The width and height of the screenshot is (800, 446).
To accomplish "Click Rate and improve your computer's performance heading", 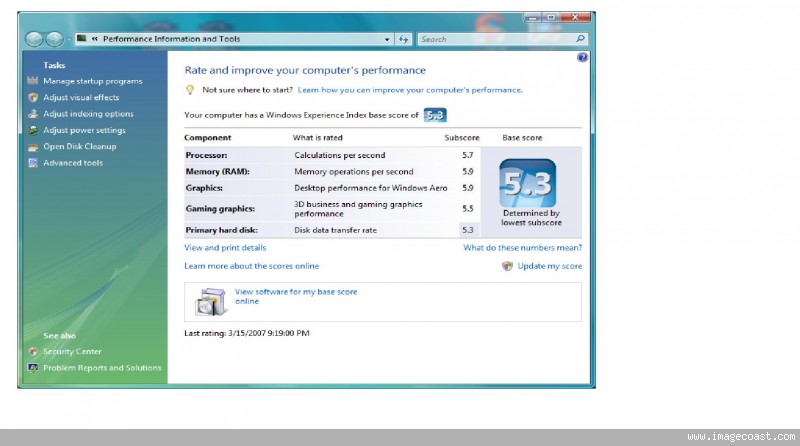I will click(305, 70).
